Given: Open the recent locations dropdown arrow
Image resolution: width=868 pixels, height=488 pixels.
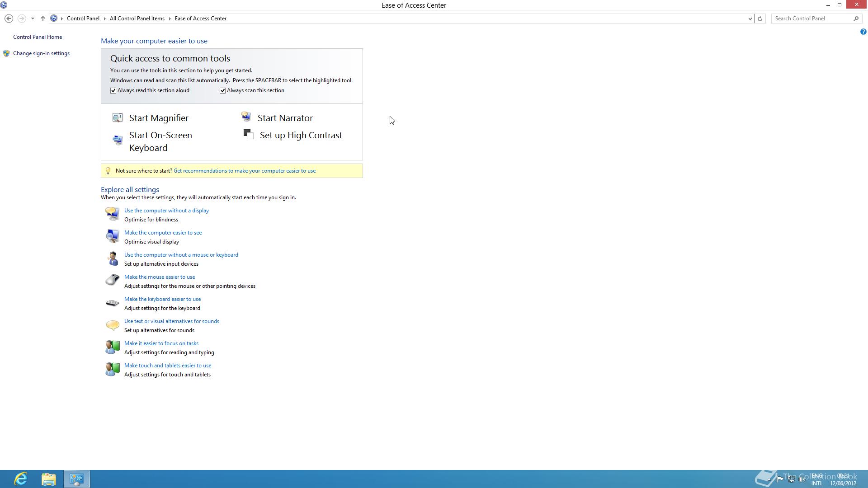Looking at the screenshot, I should pyautogui.click(x=33, y=19).
